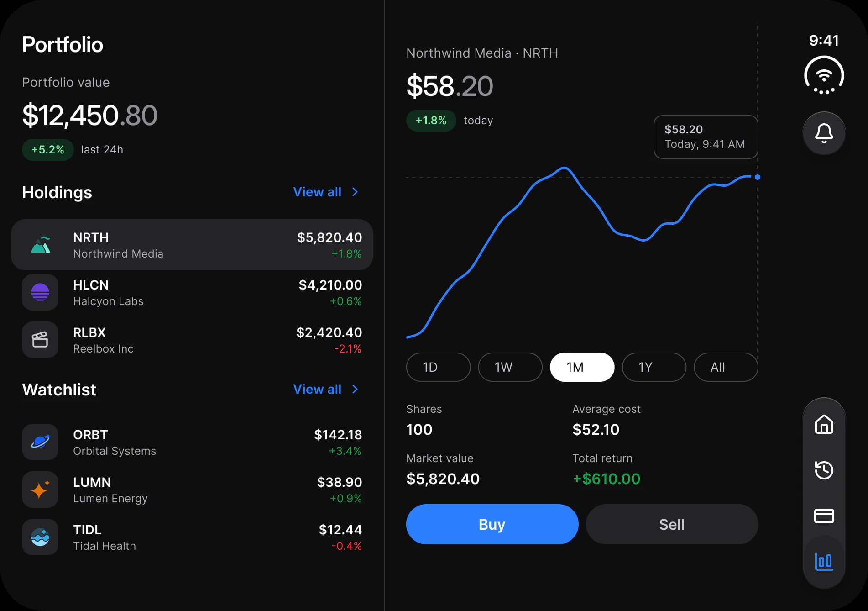Open TIDL Tidal Health ticker
The width and height of the screenshot is (868, 611).
click(192, 537)
